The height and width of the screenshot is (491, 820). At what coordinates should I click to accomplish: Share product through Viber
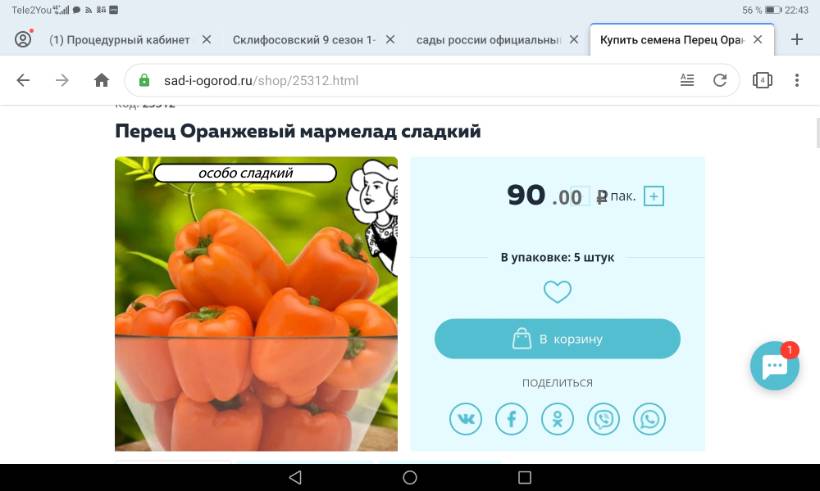603,419
